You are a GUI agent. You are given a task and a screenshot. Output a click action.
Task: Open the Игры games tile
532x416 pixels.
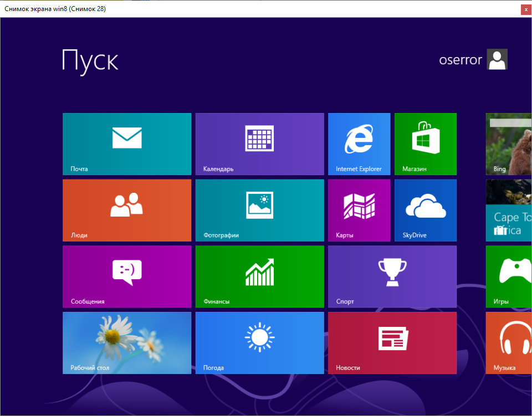(x=509, y=276)
